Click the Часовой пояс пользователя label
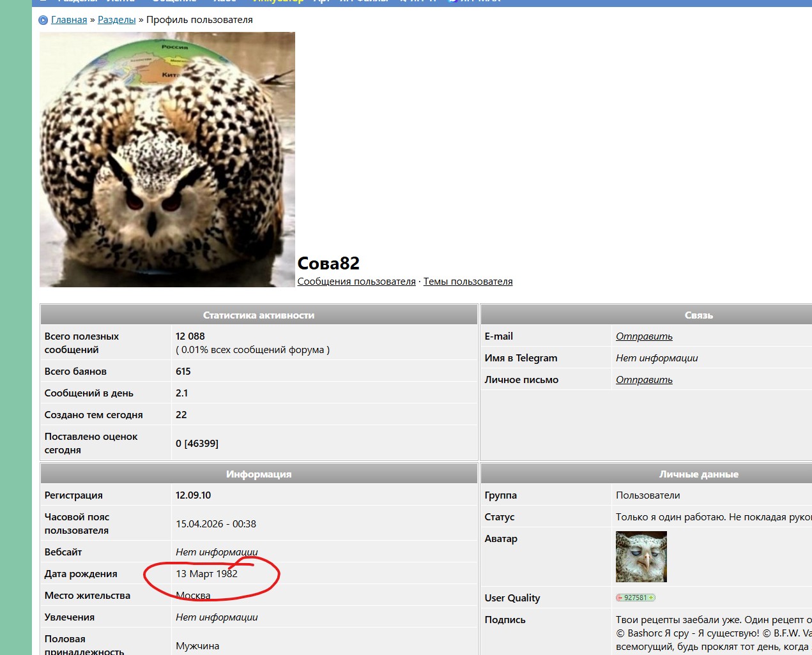Viewport: 812px width, 655px height. 77,523
